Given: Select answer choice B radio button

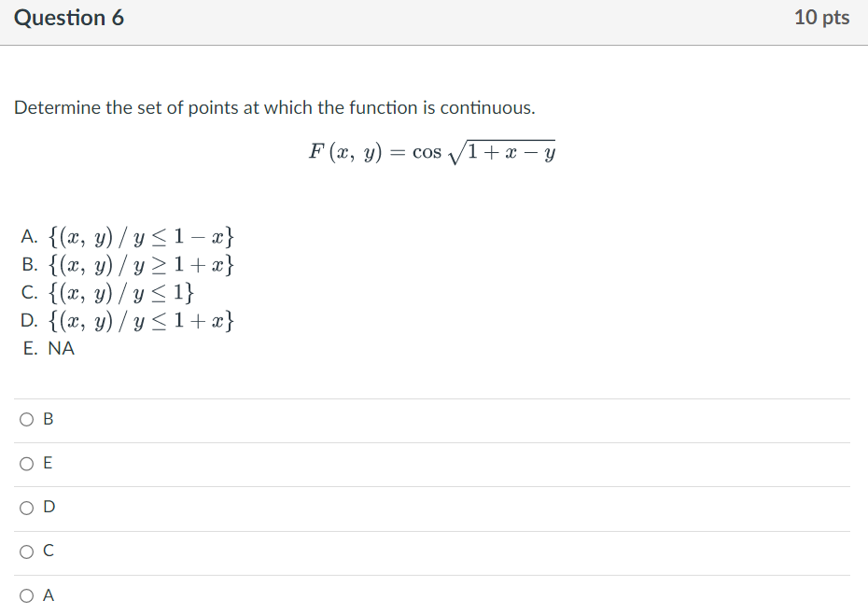Looking at the screenshot, I should [x=24, y=419].
